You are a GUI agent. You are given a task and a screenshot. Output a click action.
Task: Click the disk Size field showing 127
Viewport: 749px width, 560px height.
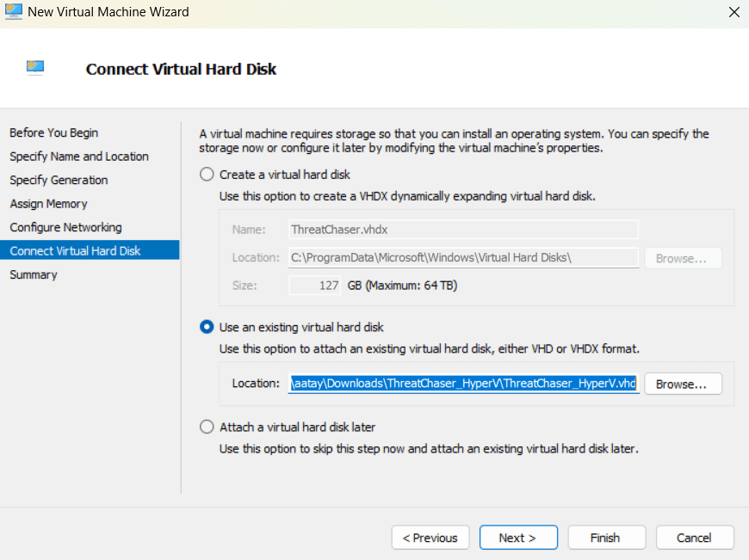pyautogui.click(x=316, y=286)
